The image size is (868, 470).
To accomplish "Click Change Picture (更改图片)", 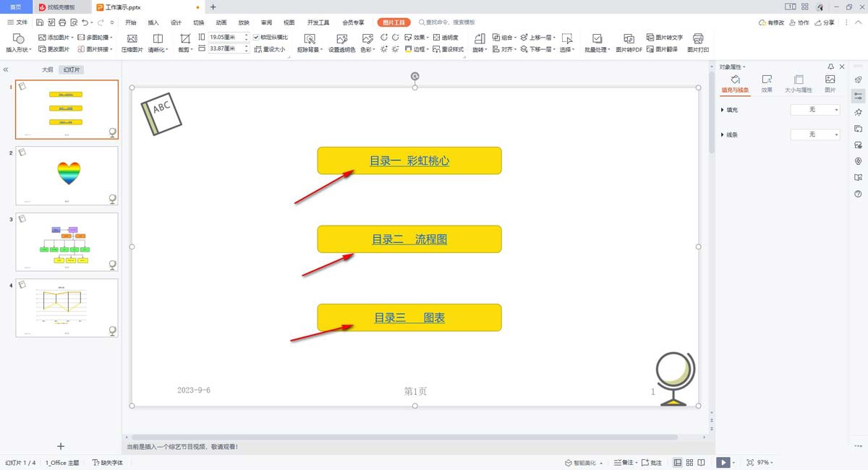I will (x=54, y=50).
